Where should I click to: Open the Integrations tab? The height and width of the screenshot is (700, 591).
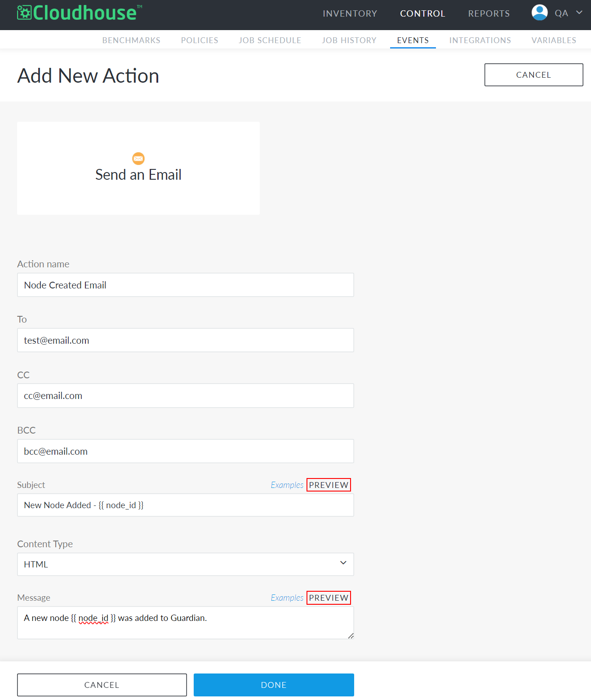point(480,40)
